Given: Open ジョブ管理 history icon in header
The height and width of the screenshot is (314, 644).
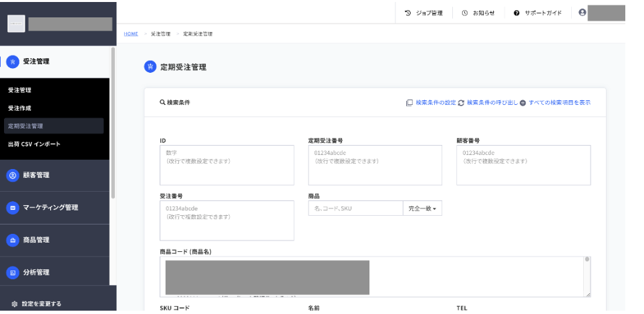Looking at the screenshot, I should [408, 13].
